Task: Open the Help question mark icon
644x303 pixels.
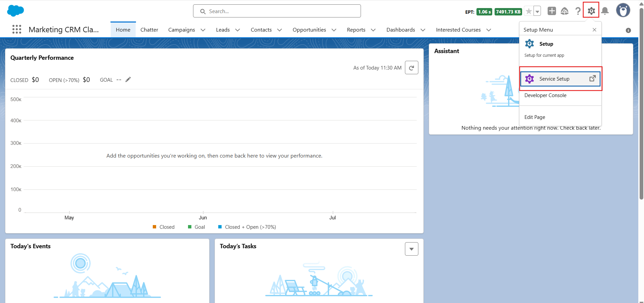Action: click(578, 11)
